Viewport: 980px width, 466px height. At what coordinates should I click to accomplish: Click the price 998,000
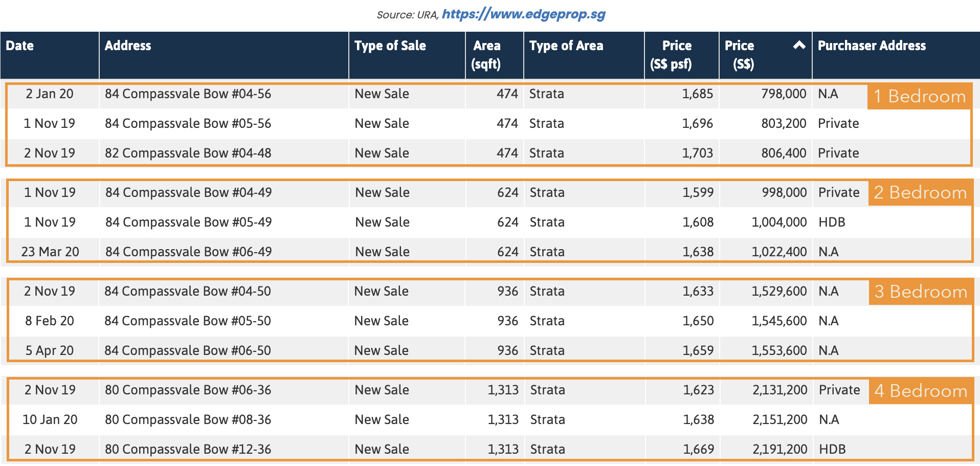pos(784,193)
